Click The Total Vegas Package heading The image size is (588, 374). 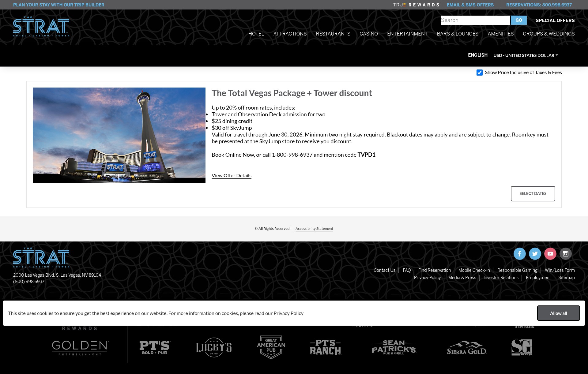click(x=292, y=93)
